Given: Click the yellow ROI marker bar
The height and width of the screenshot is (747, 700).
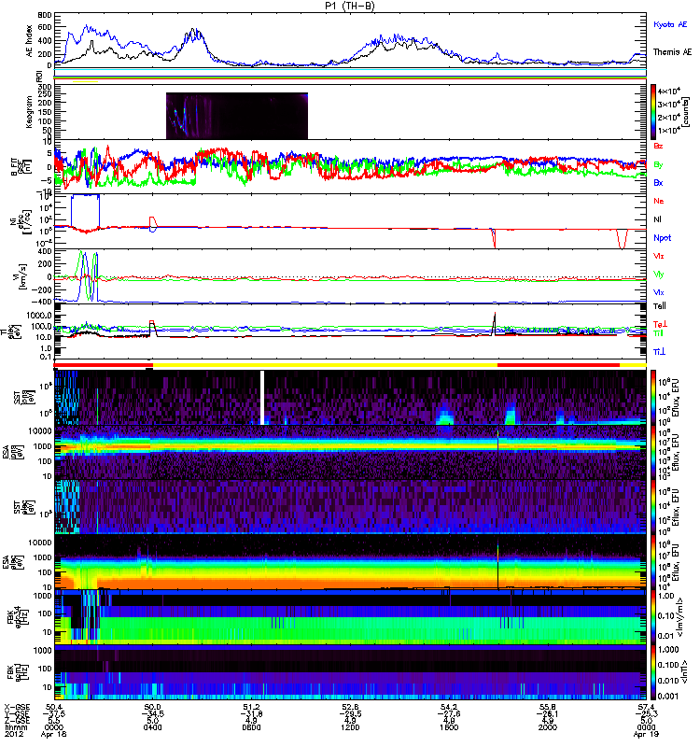Looking at the screenshot, I should pos(85,82).
